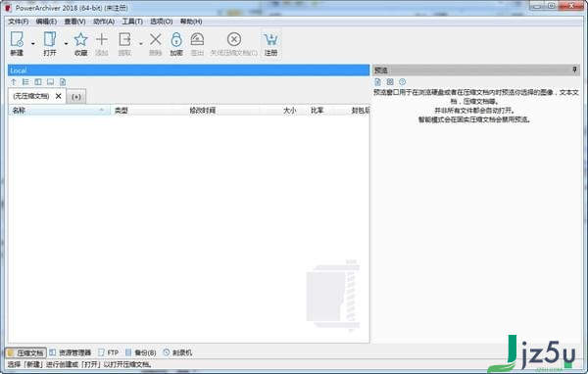Open the 帮助(H) menu

(x=191, y=22)
